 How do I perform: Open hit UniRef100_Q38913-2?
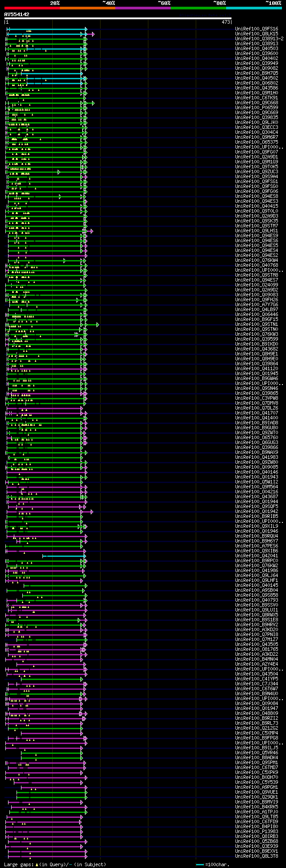click(259, 38)
